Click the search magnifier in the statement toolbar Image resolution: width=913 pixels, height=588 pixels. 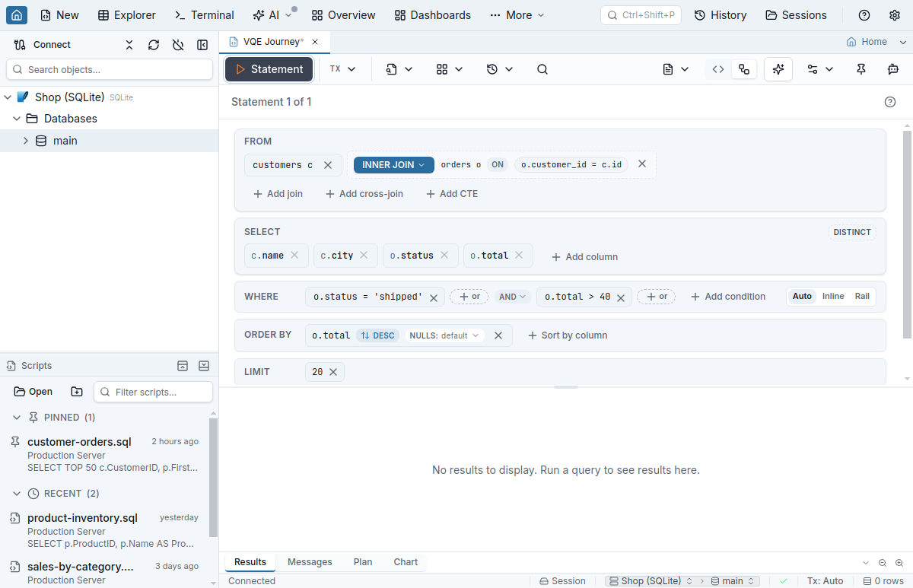tap(542, 69)
